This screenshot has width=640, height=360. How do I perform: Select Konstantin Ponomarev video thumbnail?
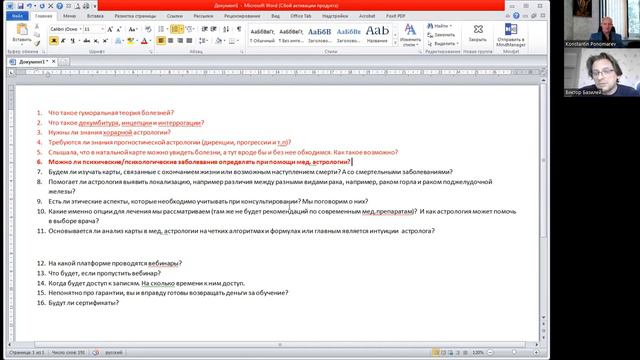(x=602, y=24)
